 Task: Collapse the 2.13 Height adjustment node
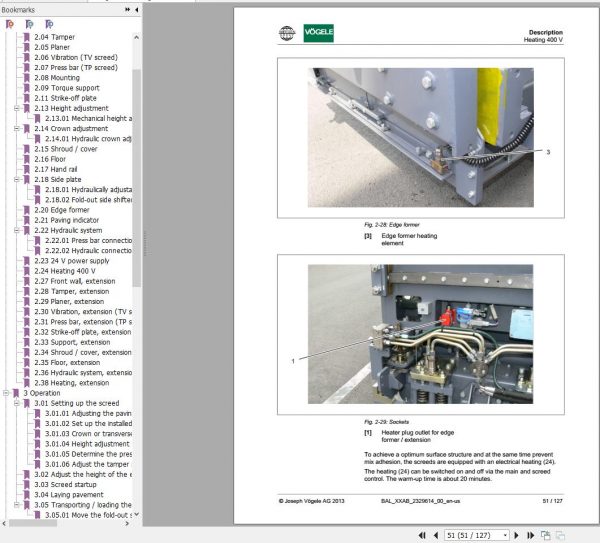pyautogui.click(x=16, y=108)
